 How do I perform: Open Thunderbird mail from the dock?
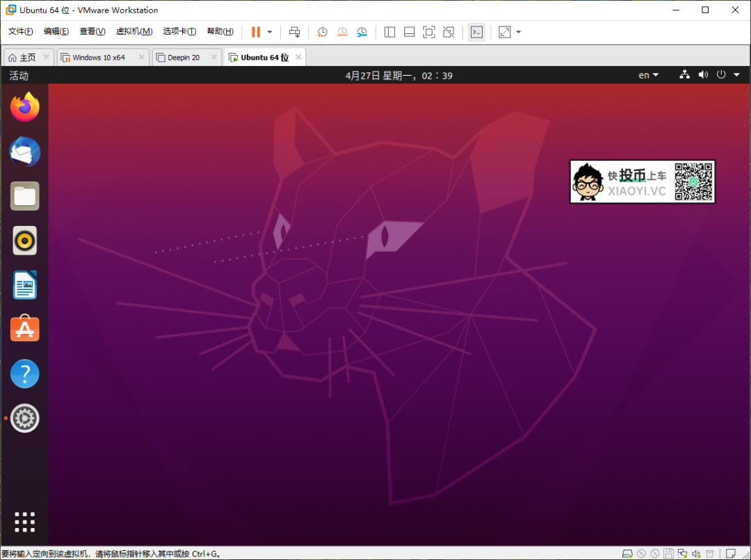pyautogui.click(x=24, y=152)
